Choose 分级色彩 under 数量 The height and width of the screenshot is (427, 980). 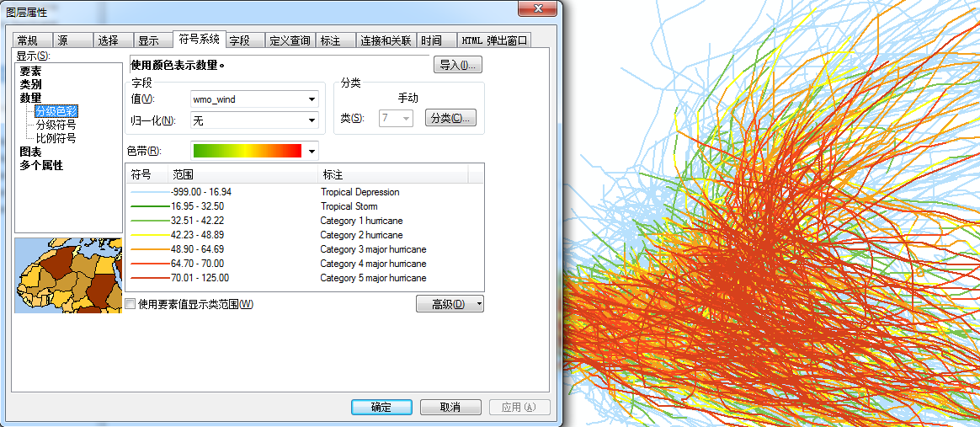(56, 111)
